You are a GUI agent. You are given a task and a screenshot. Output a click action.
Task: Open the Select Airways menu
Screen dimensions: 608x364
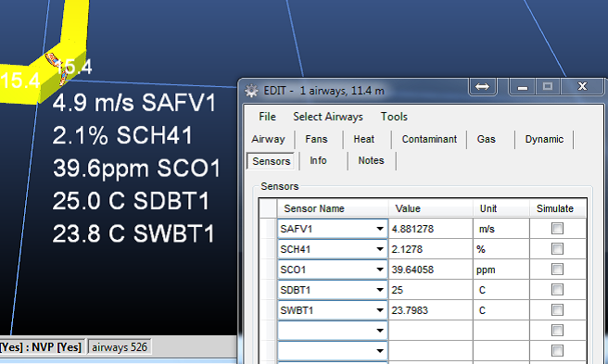click(x=328, y=117)
